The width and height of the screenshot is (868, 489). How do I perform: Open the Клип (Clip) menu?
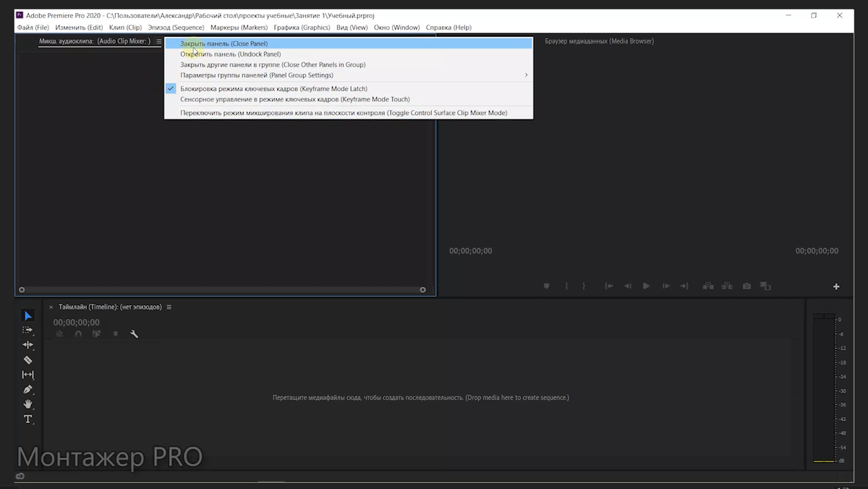(x=125, y=27)
